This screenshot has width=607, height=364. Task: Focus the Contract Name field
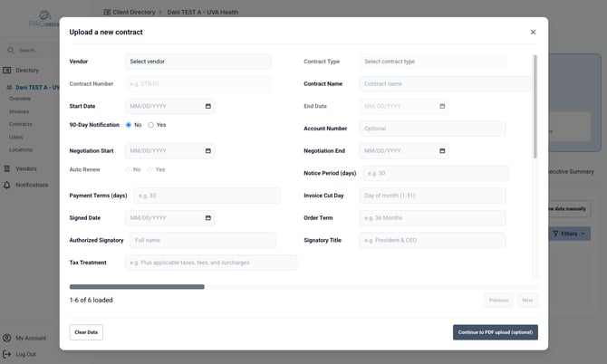(x=445, y=84)
